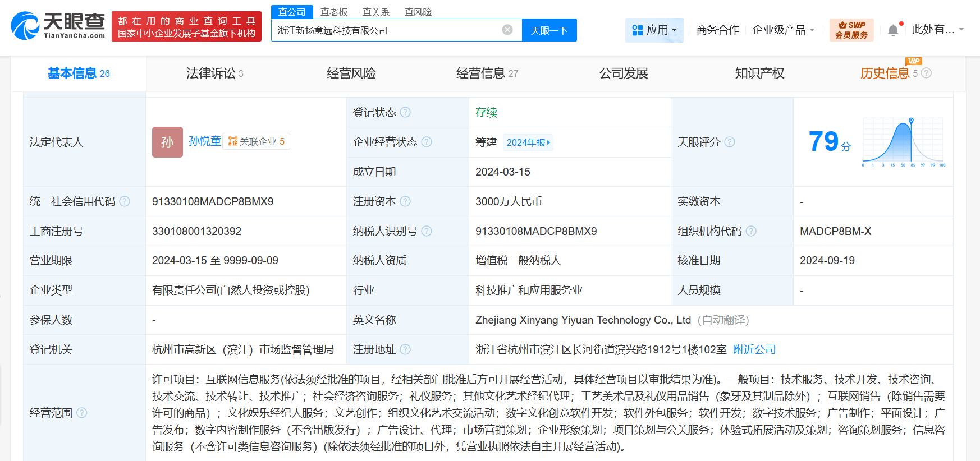
Task: Open the 知识产权 tab
Action: 759,73
